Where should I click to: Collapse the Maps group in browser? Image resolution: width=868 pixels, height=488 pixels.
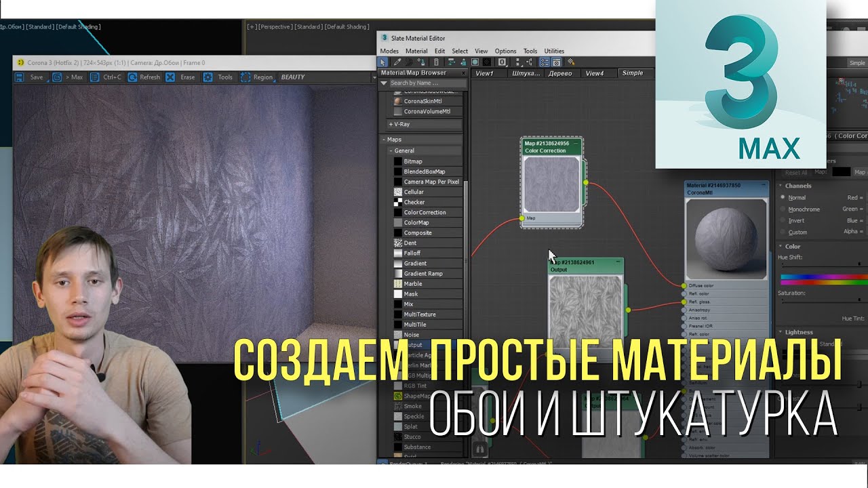[384, 140]
